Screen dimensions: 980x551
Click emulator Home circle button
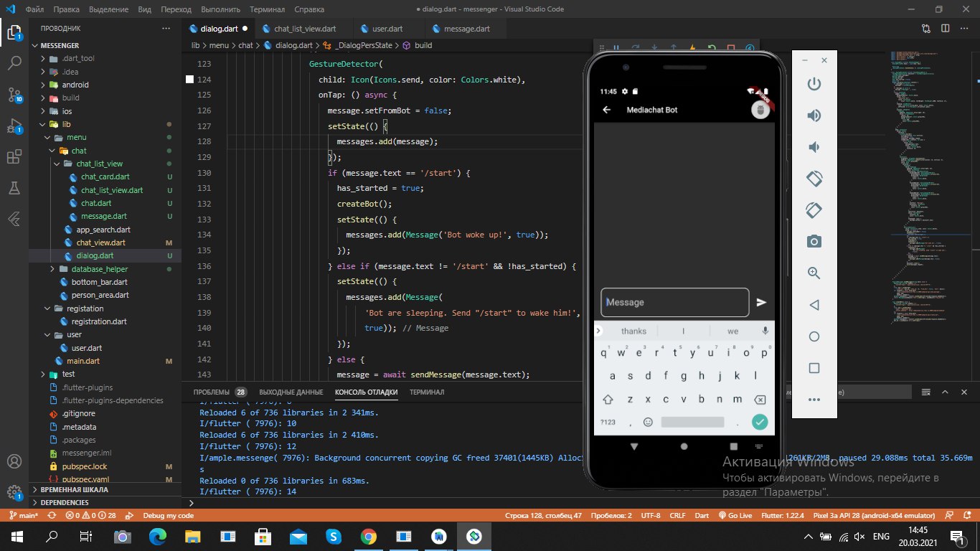(x=814, y=336)
